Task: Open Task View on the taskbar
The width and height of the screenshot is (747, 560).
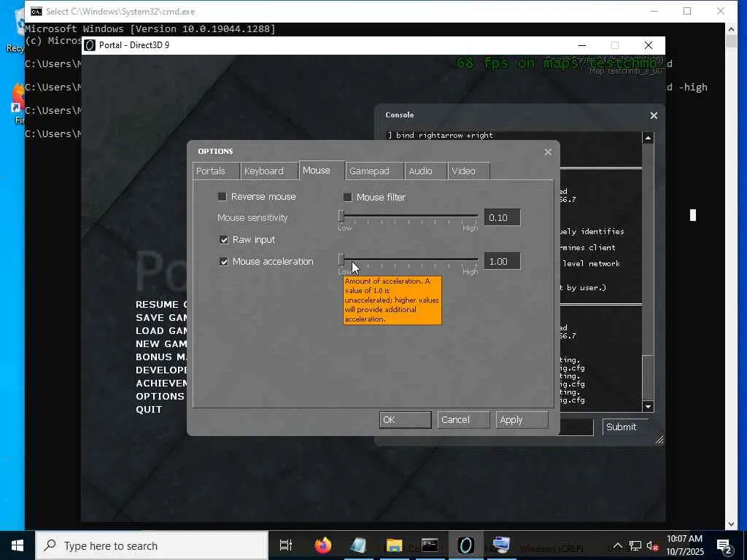Action: point(285,545)
